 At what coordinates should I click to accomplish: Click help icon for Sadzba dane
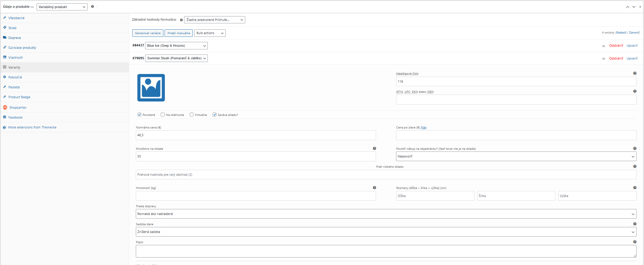(x=634, y=224)
